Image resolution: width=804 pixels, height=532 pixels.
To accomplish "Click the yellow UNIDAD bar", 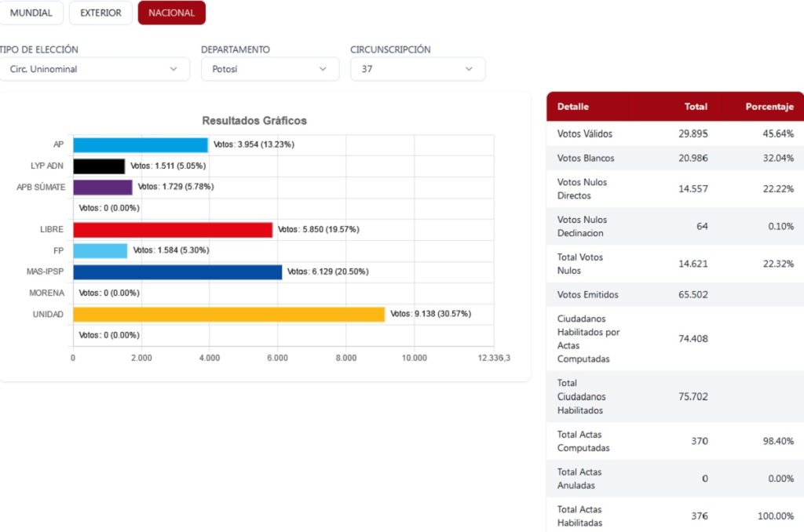I will point(228,314).
